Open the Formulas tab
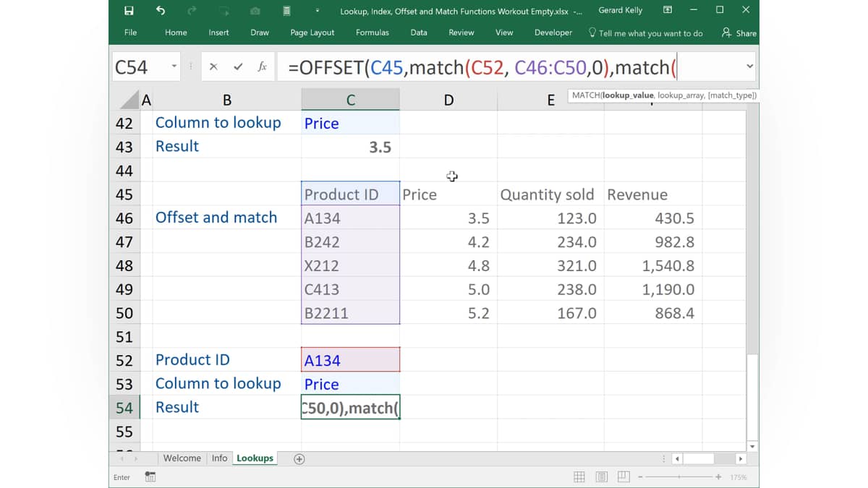 point(373,33)
